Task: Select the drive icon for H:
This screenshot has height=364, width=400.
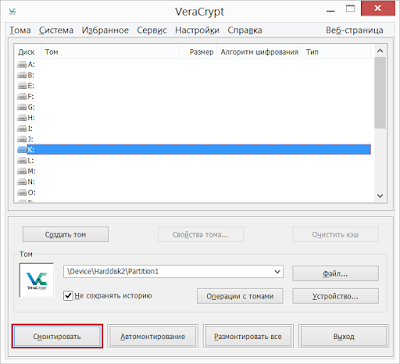Action: 22,118
